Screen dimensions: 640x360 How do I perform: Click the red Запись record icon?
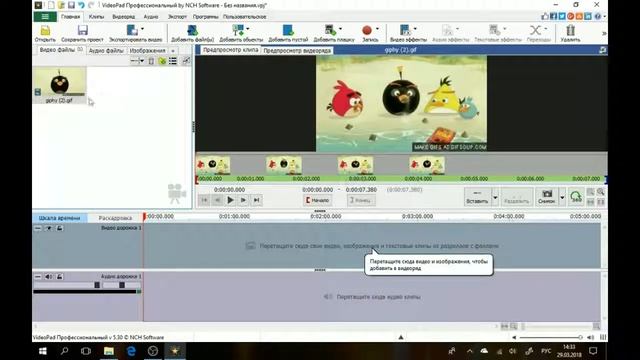[367, 31]
